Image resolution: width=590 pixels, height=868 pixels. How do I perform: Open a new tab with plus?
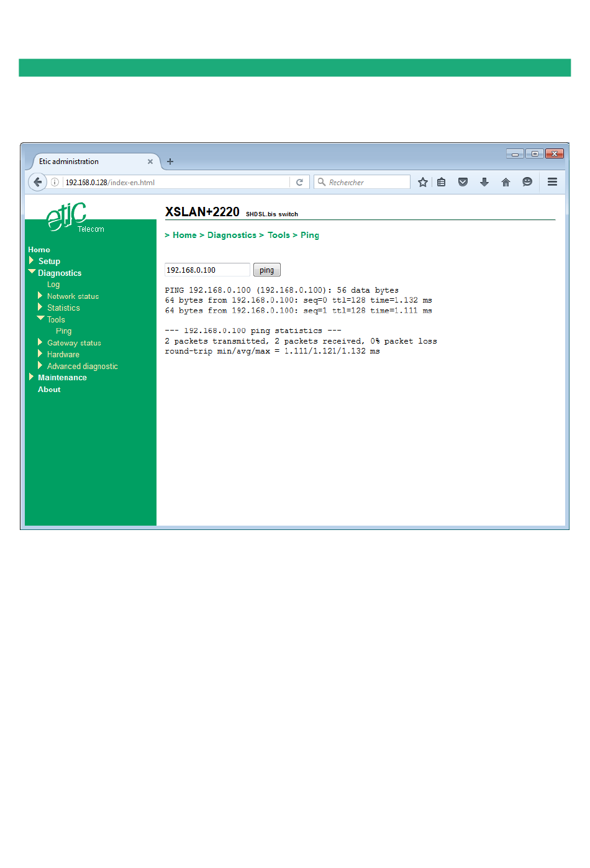(170, 162)
